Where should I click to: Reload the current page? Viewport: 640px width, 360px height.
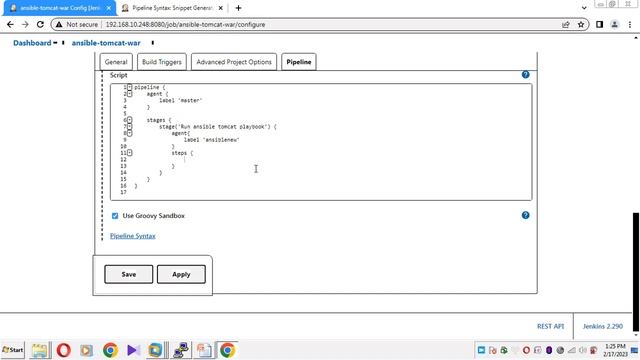(x=40, y=24)
